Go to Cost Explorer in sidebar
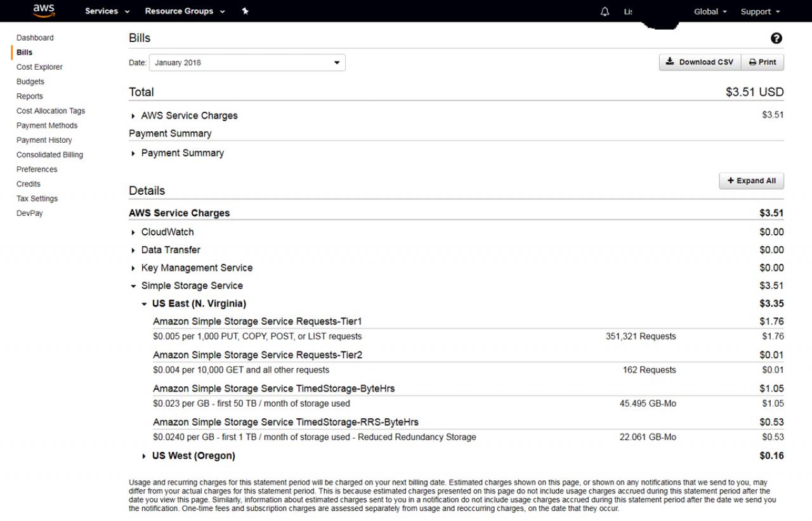This screenshot has width=812, height=521. pyautogui.click(x=39, y=67)
